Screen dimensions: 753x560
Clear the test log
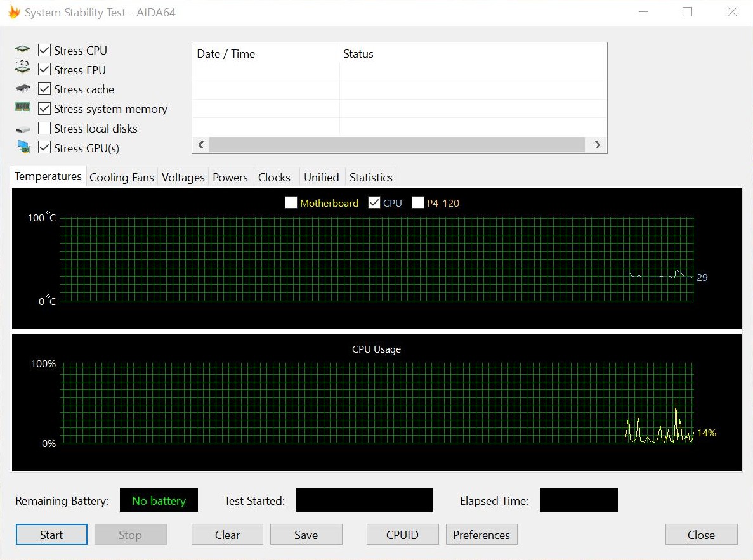click(x=227, y=535)
